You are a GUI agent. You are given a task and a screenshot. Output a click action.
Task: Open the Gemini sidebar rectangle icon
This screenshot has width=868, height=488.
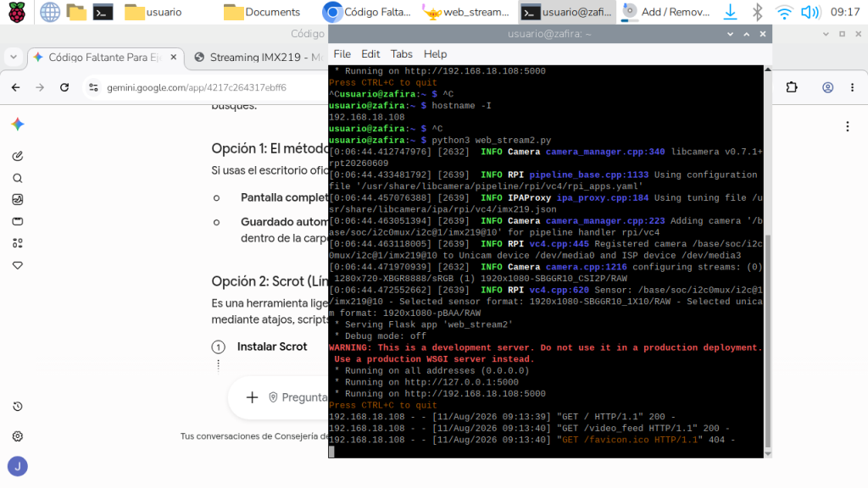tap(18, 221)
